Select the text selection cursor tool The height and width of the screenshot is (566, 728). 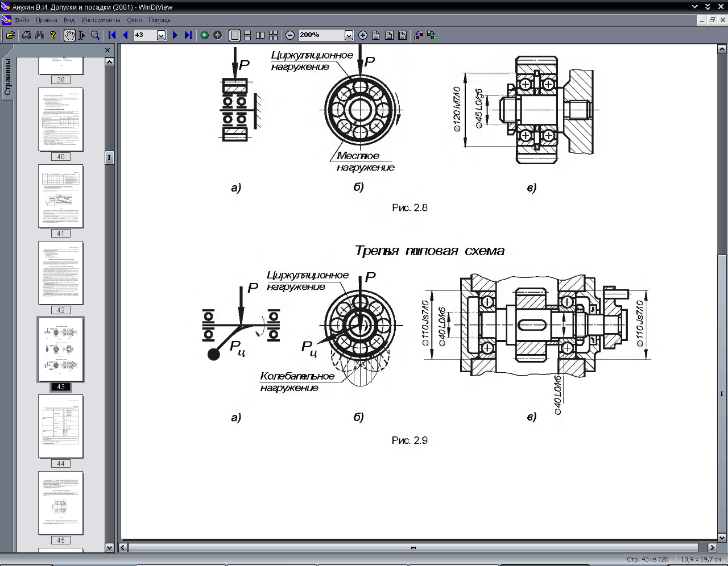[x=82, y=35]
